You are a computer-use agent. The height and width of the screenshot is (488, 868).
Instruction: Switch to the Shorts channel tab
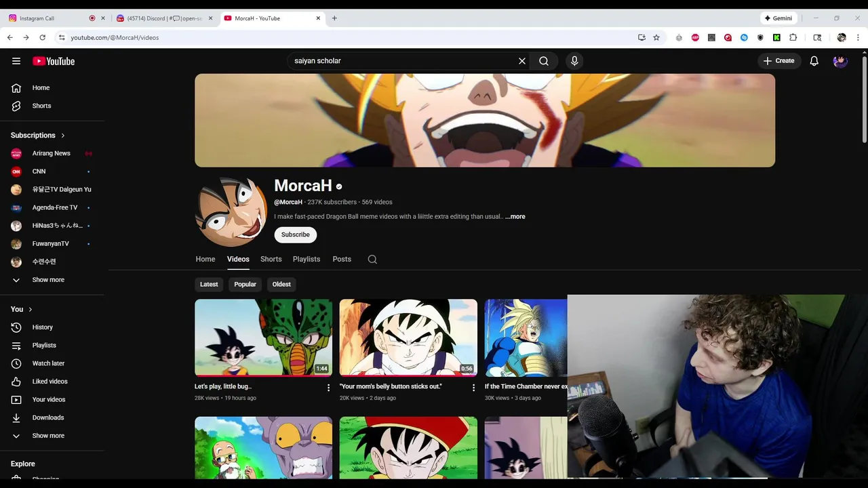[x=271, y=260]
